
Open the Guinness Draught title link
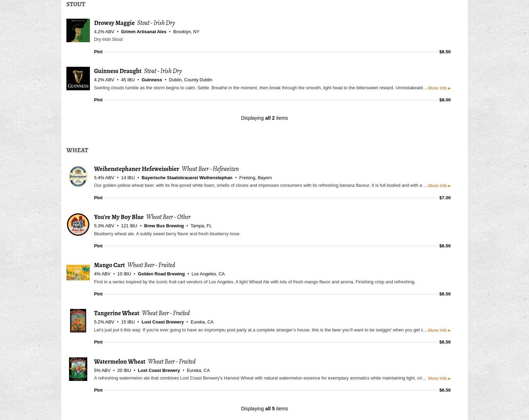tap(118, 71)
